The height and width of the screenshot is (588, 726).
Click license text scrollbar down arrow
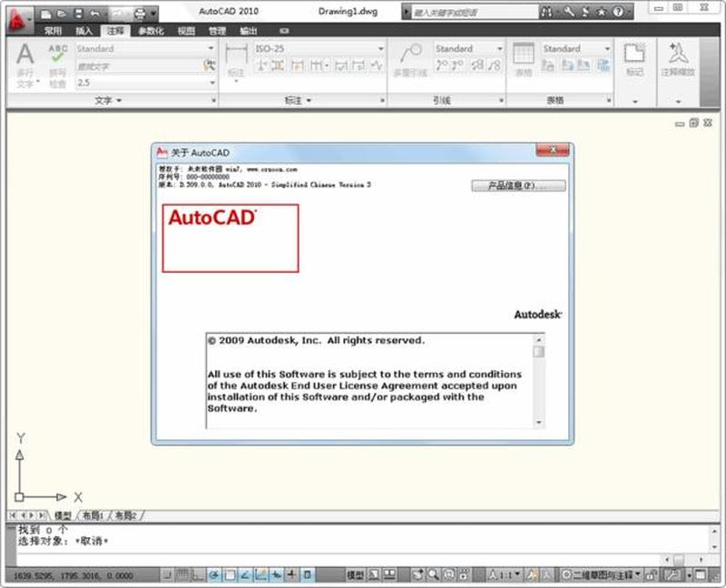click(538, 422)
